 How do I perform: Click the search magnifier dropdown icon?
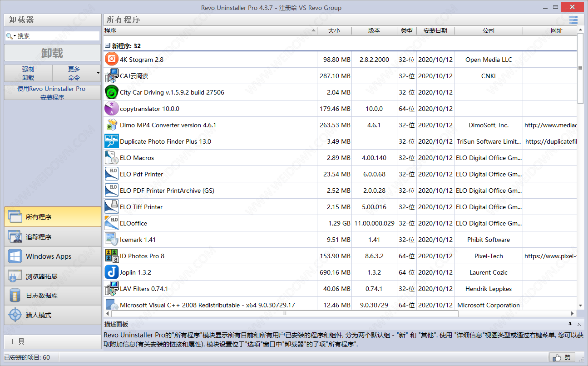(11, 36)
